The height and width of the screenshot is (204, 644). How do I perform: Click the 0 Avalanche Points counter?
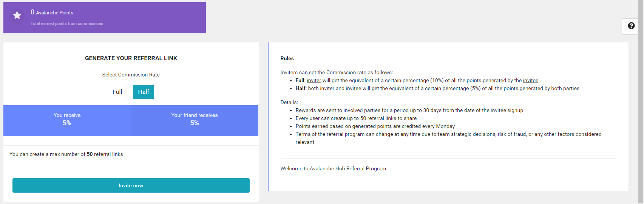tap(52, 12)
